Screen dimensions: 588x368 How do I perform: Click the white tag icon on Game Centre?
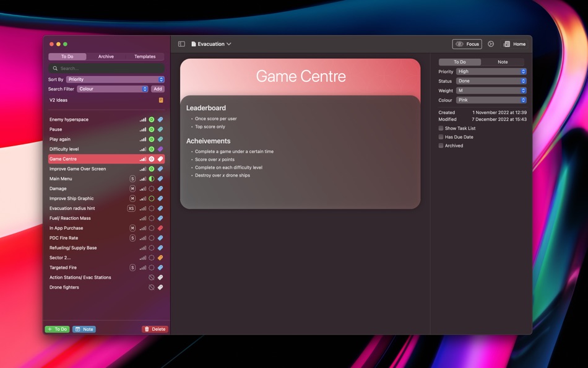coord(160,159)
